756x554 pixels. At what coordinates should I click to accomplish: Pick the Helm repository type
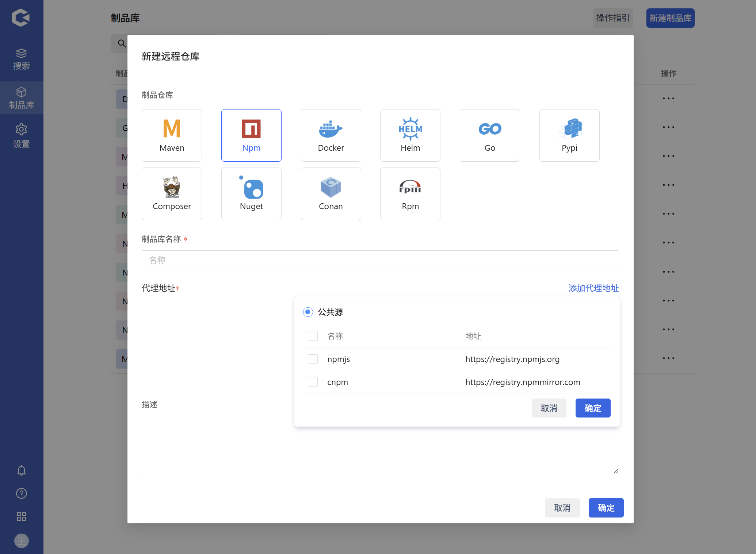point(410,135)
